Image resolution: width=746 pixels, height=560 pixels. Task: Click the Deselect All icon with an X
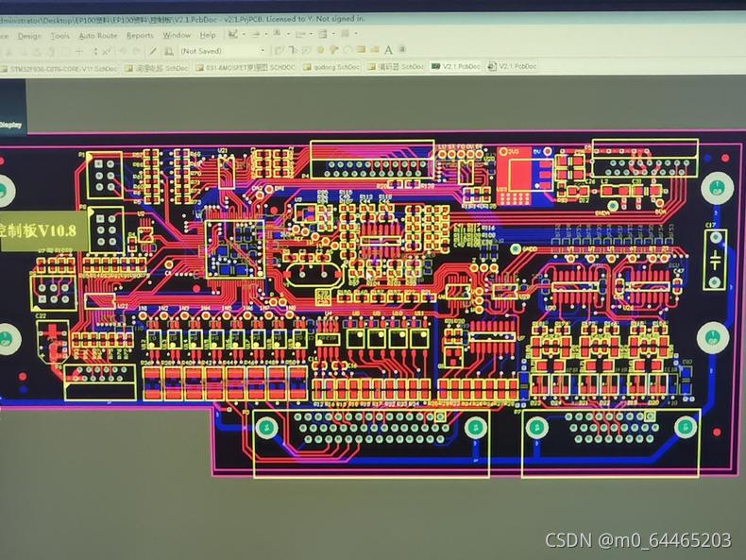tap(108, 51)
